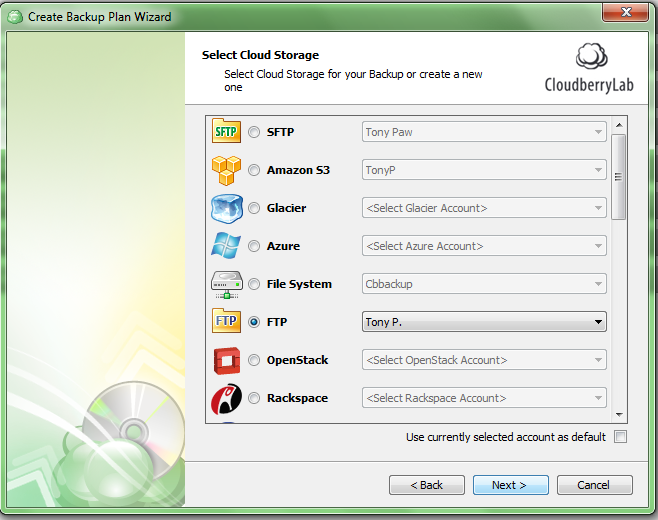Open the Amazon S3 account dropdown TonyP
Screen dimensions: 658x520
tap(484, 170)
